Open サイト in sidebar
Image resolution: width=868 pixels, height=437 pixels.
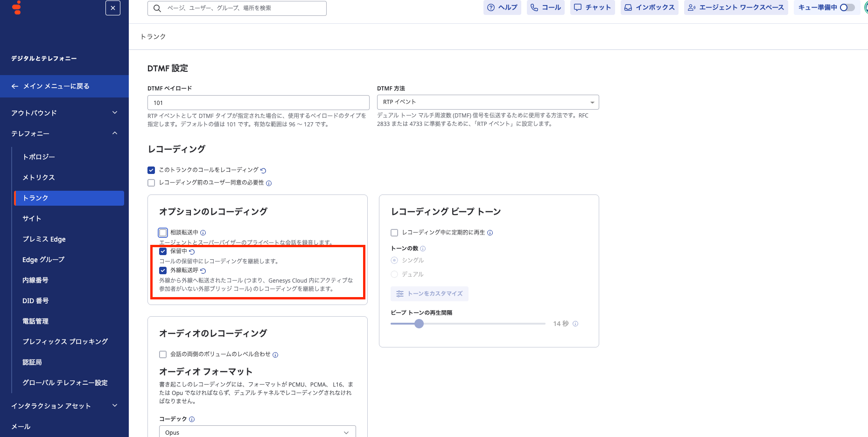[x=32, y=218]
